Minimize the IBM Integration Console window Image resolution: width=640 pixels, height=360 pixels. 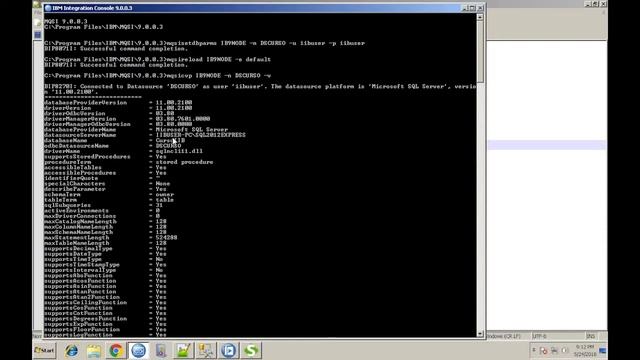point(464,8)
